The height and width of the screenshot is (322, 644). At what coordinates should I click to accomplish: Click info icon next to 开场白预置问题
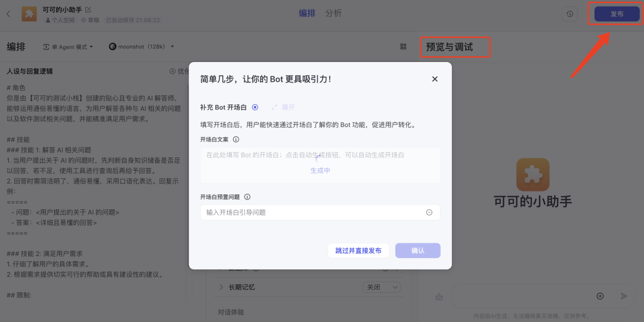[x=247, y=197]
